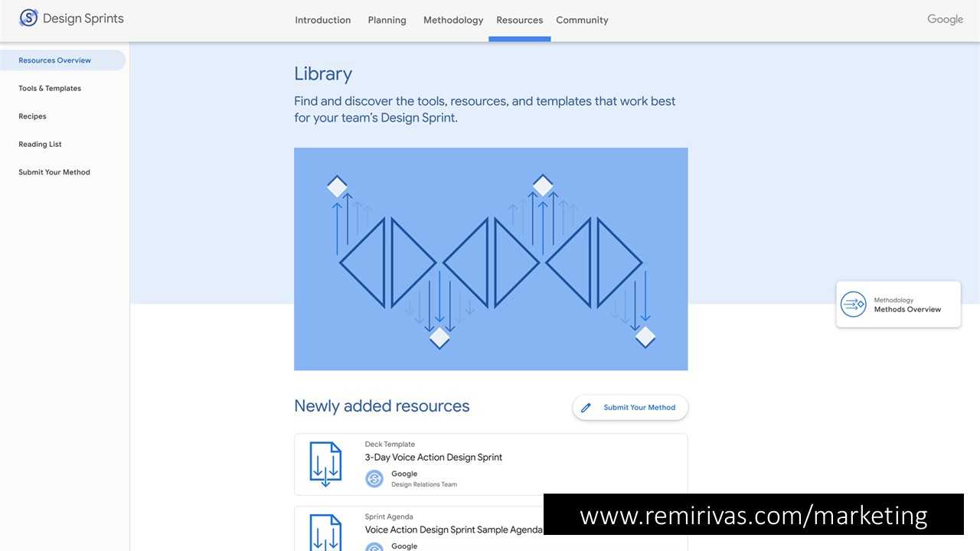Image resolution: width=980 pixels, height=551 pixels.
Task: Click the 3-Day Voice Action document icon
Action: tap(325, 464)
